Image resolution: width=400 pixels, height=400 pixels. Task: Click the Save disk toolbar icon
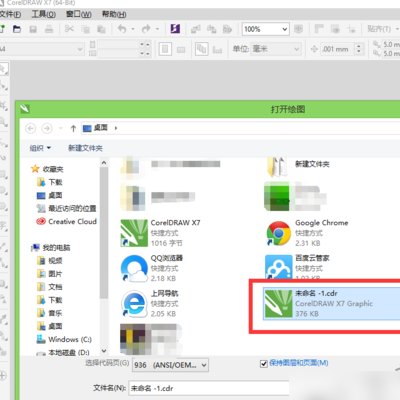pyautogui.click(x=33, y=29)
